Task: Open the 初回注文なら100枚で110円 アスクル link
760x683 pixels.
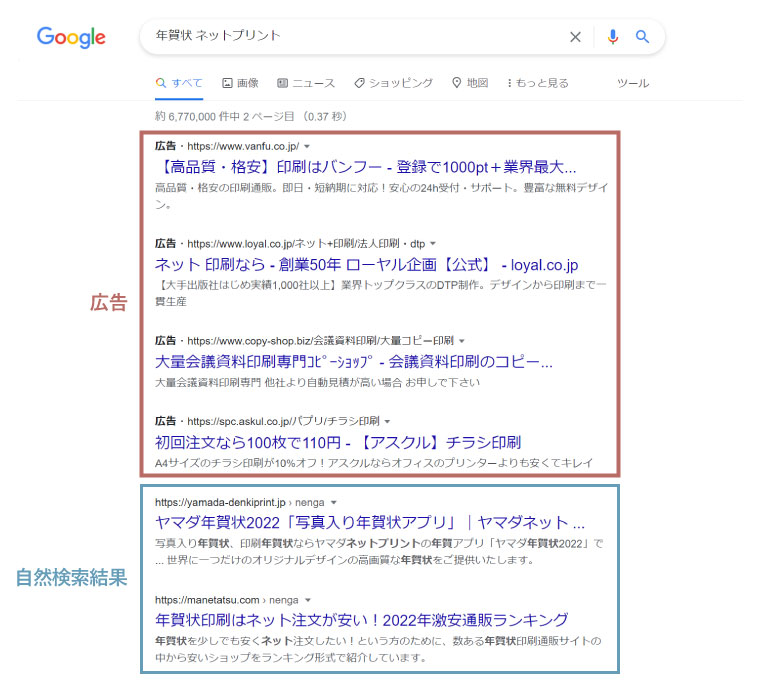Action: click(x=338, y=442)
